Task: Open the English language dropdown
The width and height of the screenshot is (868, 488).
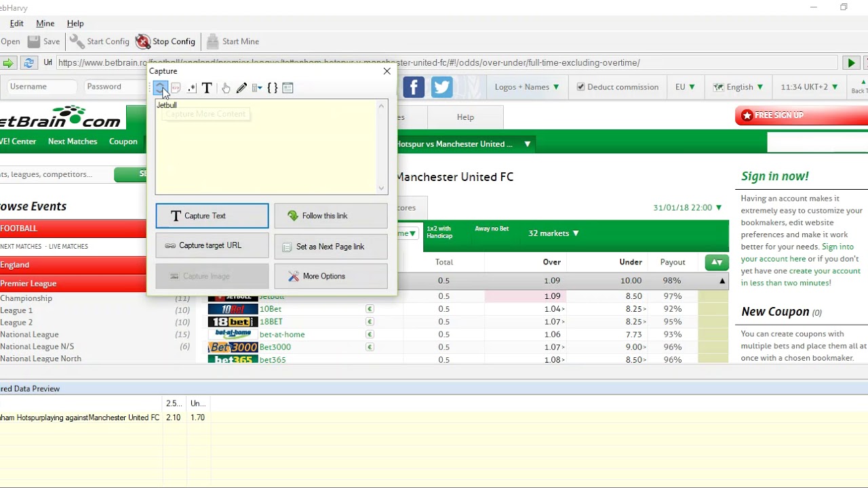Action: tap(738, 87)
